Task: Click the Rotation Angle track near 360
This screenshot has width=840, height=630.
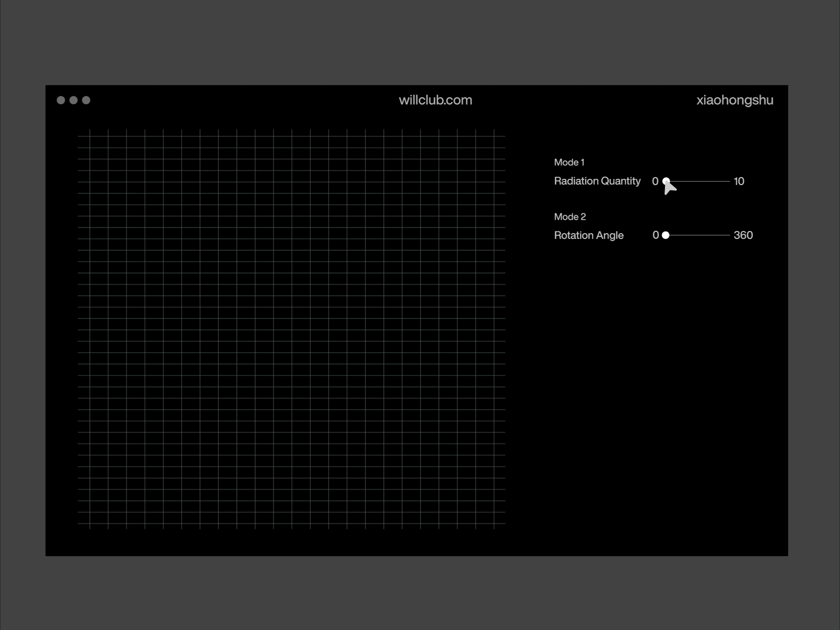Action: tap(725, 235)
